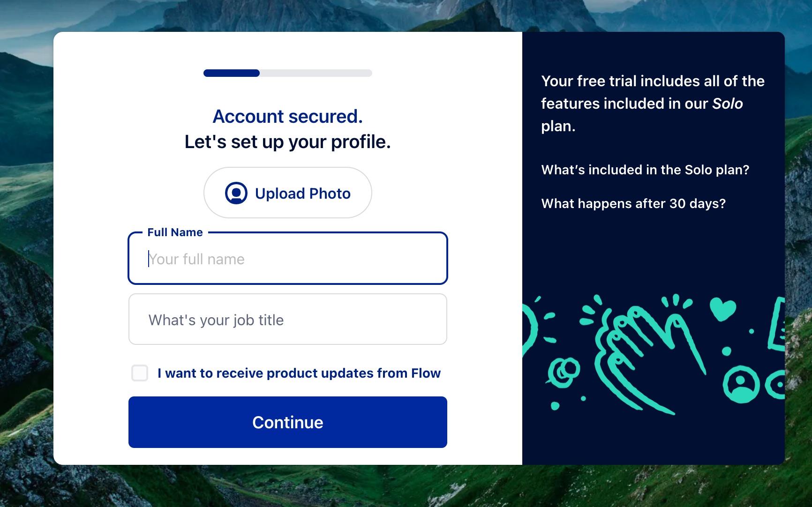Click the teal user avatar circle doodle

tap(741, 384)
